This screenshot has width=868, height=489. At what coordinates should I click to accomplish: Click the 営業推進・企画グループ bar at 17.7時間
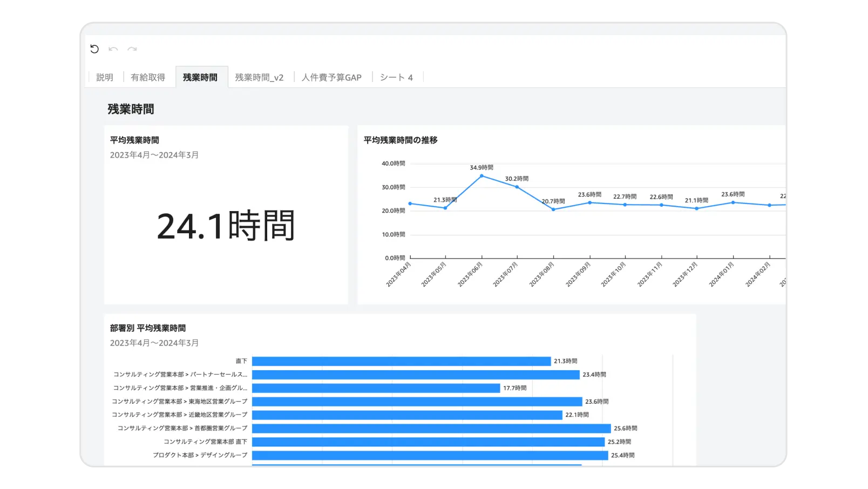(x=375, y=388)
